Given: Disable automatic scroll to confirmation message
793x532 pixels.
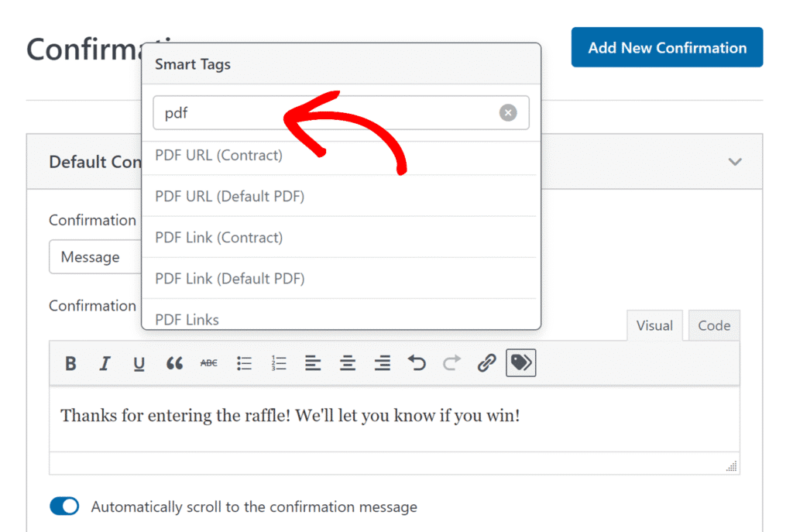Looking at the screenshot, I should coord(64,506).
